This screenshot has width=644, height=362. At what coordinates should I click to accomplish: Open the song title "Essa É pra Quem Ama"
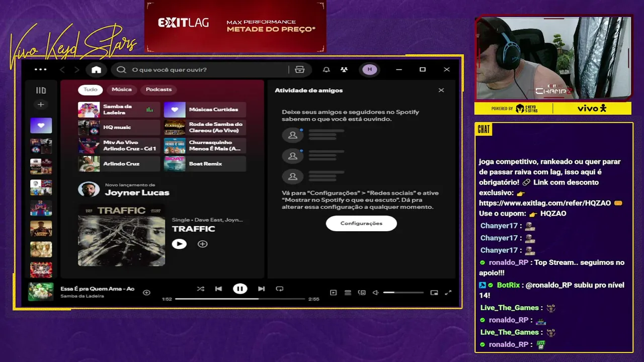coord(98,289)
